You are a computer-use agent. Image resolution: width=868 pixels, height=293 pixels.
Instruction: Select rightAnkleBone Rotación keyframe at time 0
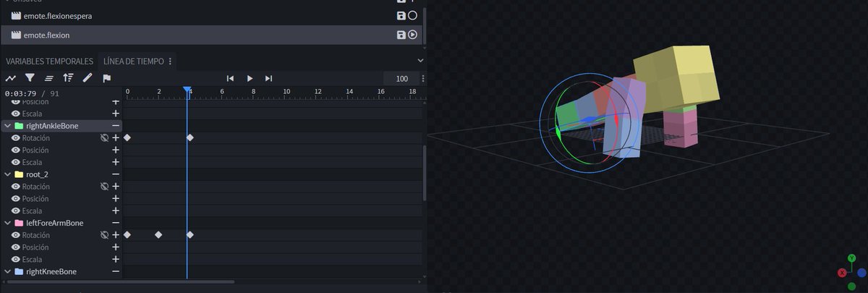(x=127, y=137)
